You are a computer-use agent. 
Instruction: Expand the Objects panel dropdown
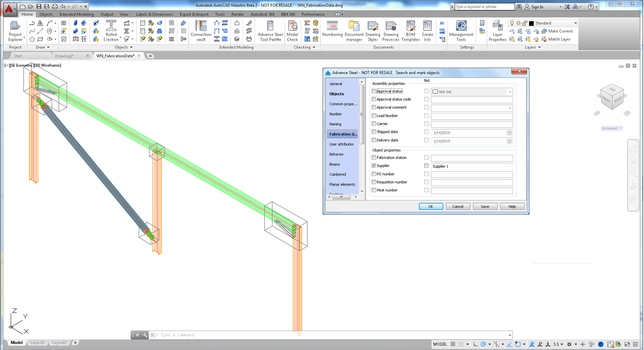click(x=123, y=47)
